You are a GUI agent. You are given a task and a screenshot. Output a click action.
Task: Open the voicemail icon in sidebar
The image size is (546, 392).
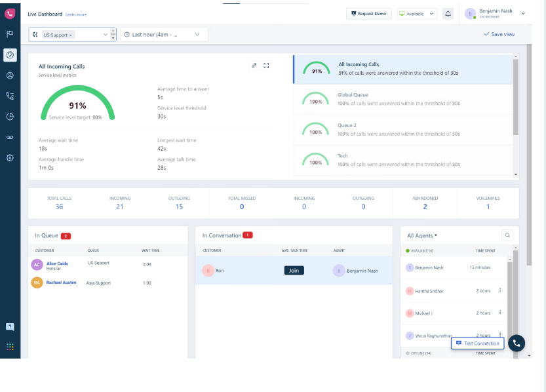10,137
